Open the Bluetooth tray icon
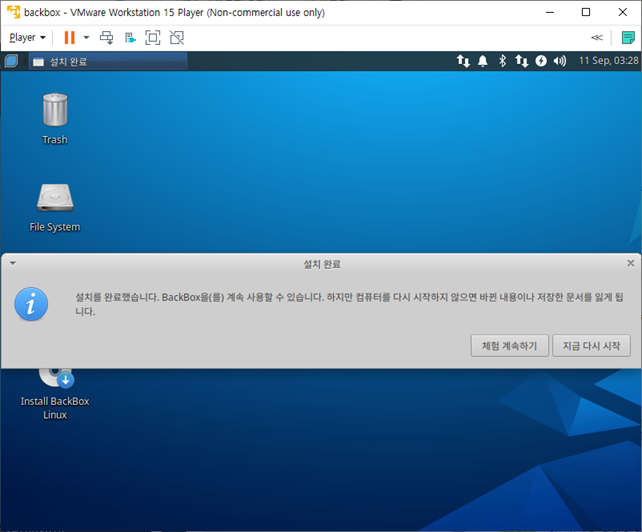The width and height of the screenshot is (642, 532). [502, 61]
